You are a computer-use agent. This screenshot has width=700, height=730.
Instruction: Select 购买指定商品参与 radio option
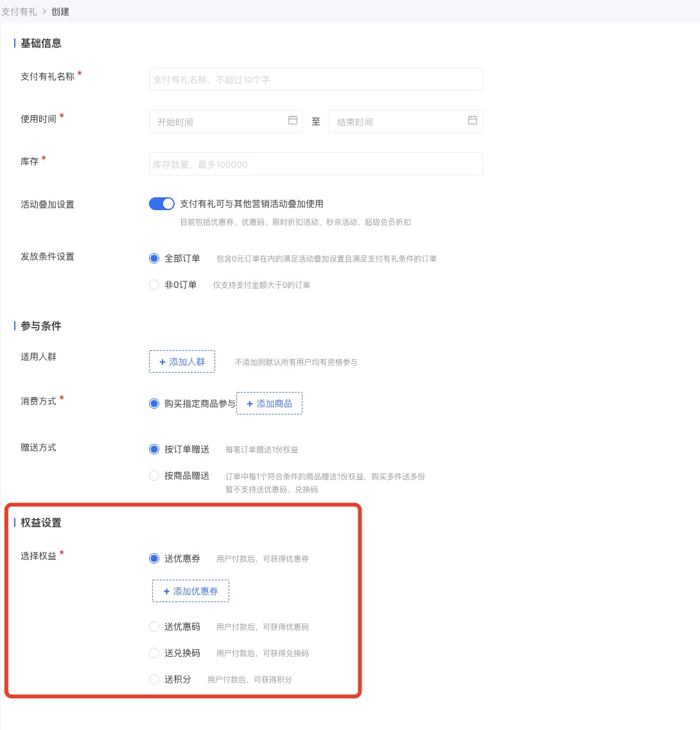tap(154, 404)
